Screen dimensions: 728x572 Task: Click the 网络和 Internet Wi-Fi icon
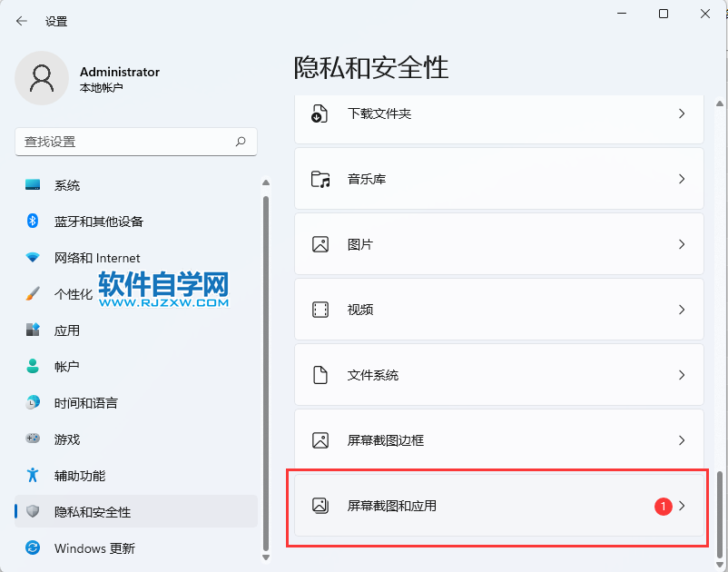33,258
